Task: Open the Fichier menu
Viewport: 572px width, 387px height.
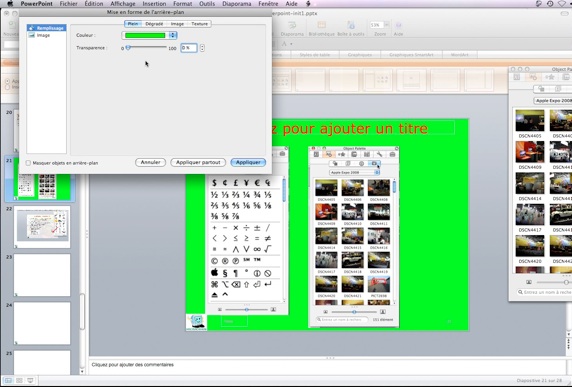Action: 69,4
